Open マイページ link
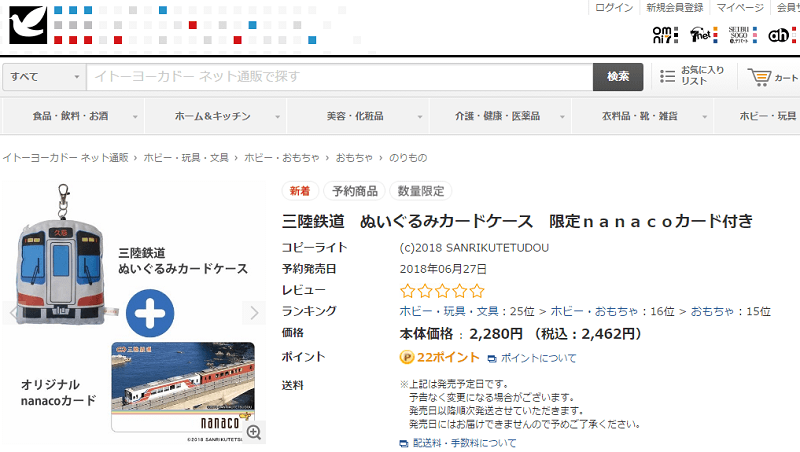 point(740,8)
